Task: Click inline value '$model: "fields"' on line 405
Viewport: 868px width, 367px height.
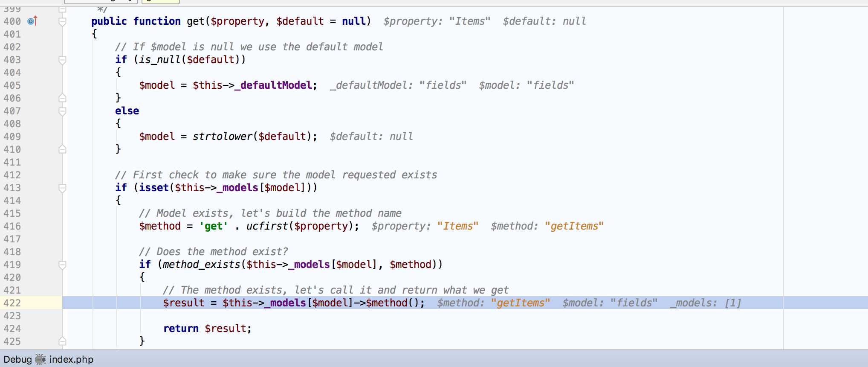Action: (527, 85)
